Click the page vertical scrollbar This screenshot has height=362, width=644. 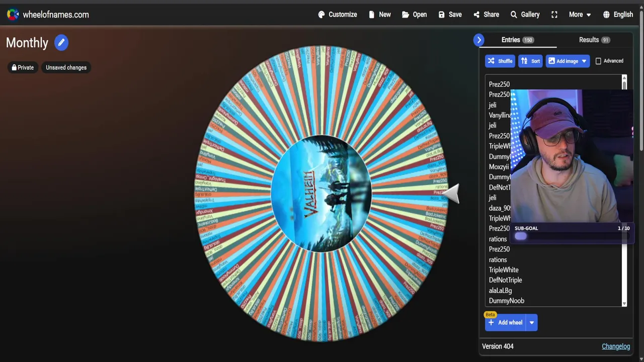pos(641,80)
